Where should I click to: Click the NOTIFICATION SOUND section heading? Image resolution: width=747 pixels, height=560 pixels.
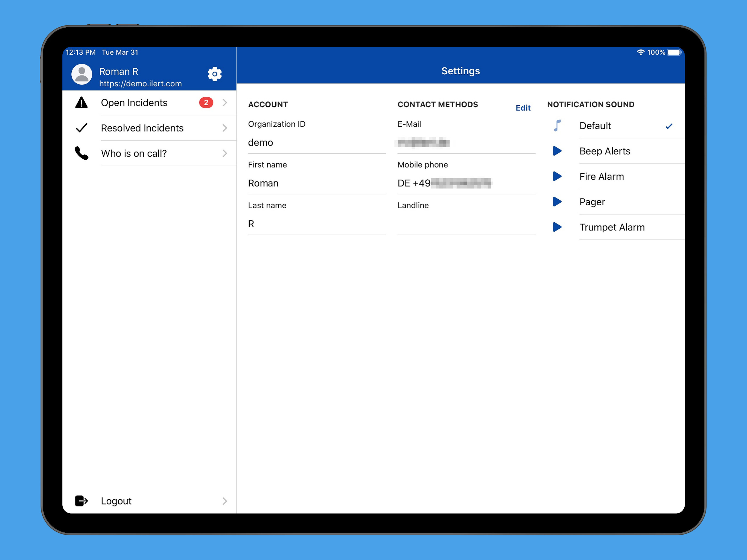coord(591,104)
